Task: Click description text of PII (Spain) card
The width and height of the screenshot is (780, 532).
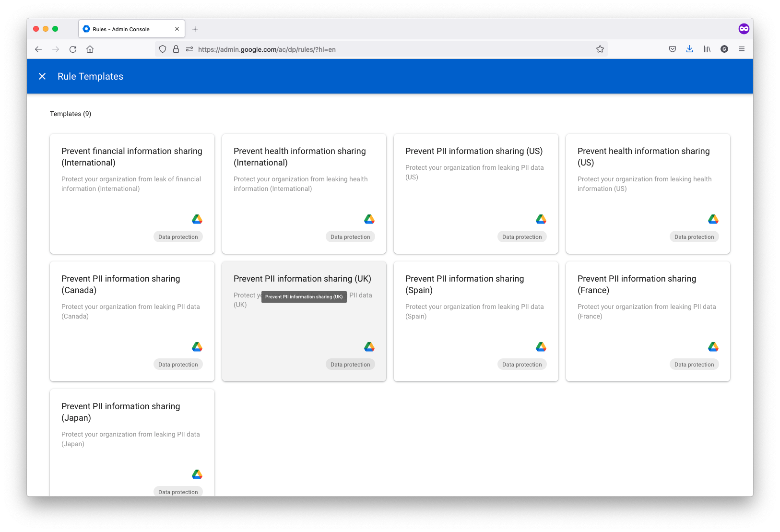Action: pyautogui.click(x=474, y=311)
